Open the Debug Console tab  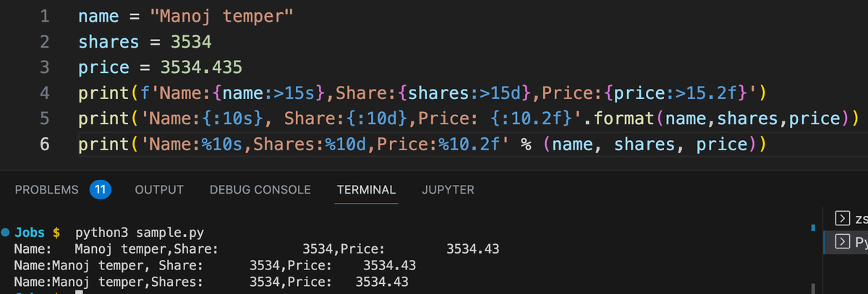coord(260,190)
